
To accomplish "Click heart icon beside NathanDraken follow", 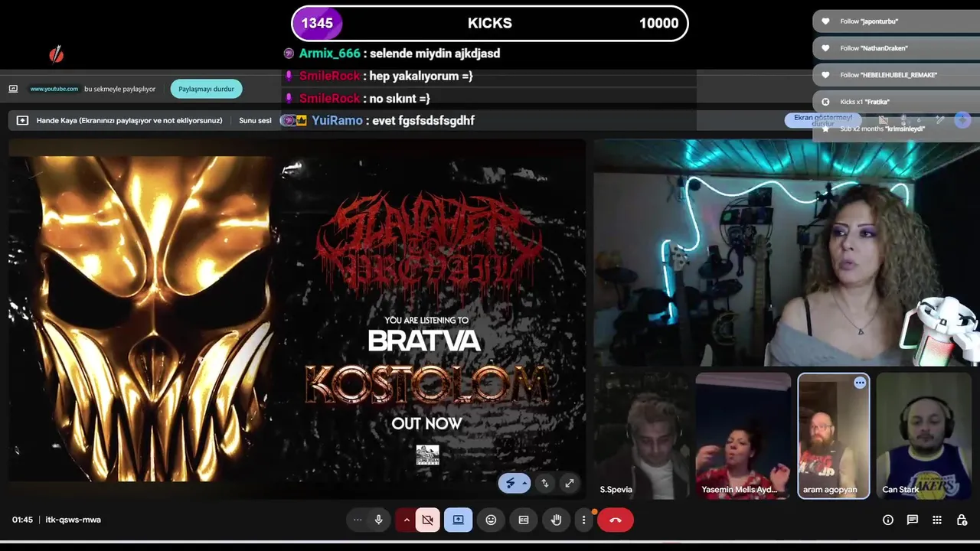I will [825, 48].
